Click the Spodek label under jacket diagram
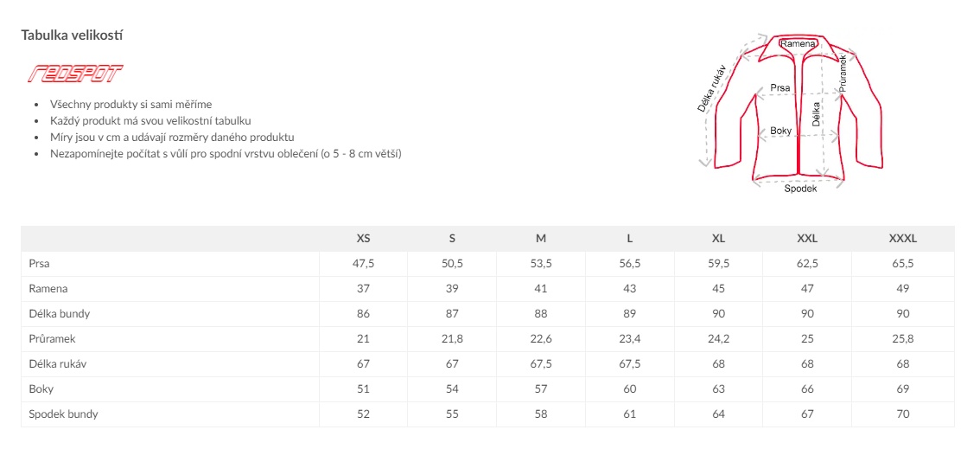980x449 pixels. pos(800,189)
